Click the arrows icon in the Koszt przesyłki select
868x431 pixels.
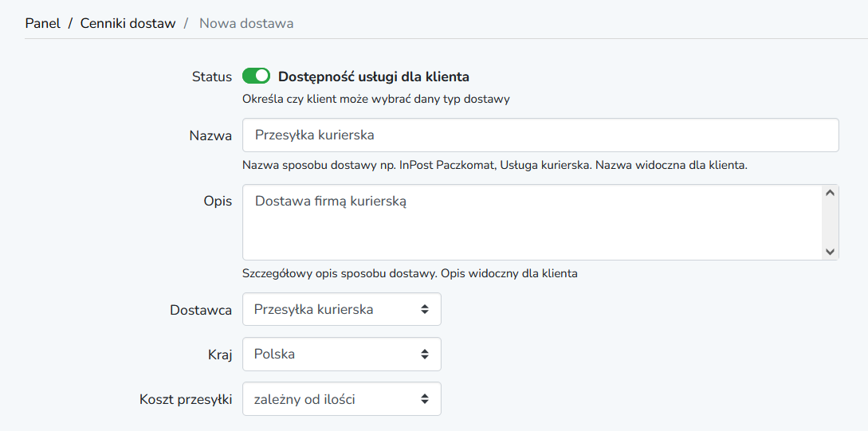(425, 399)
